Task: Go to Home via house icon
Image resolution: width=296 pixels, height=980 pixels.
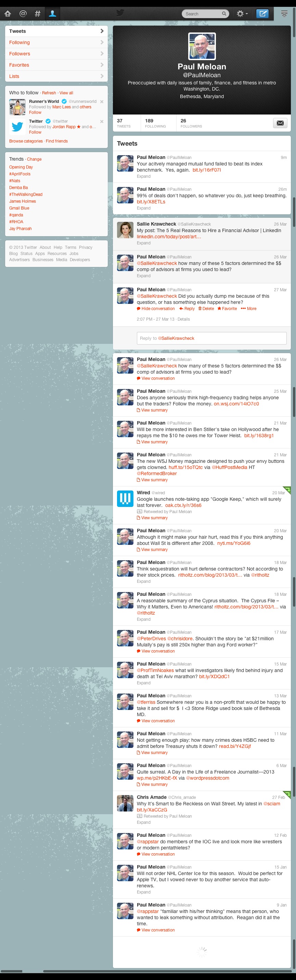Action: pyautogui.click(x=8, y=14)
